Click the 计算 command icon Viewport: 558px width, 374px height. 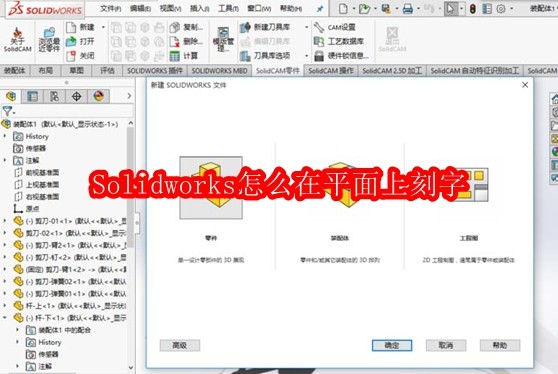tap(174, 56)
